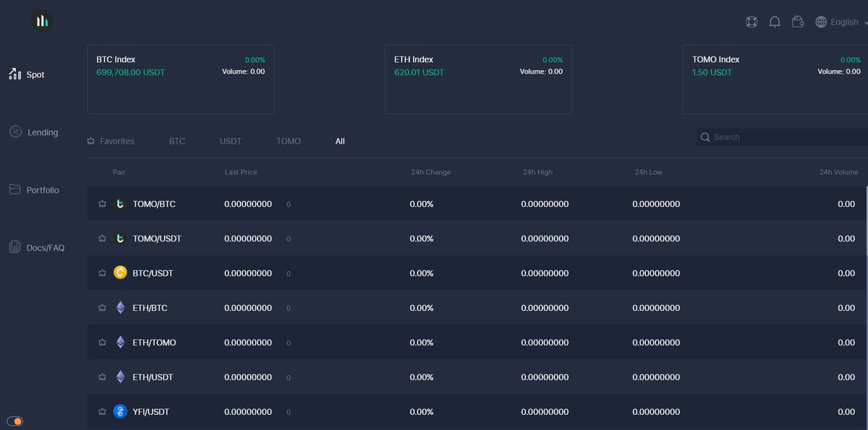Open the Docs/FAQ section
Image resolution: width=868 pixels, height=430 pixels.
36,248
